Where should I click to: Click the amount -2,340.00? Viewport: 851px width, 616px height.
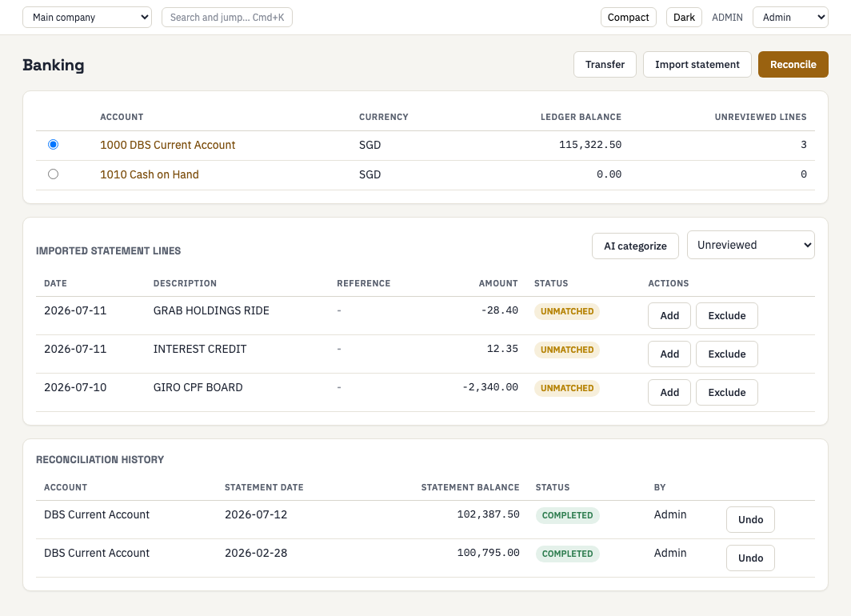click(x=490, y=387)
